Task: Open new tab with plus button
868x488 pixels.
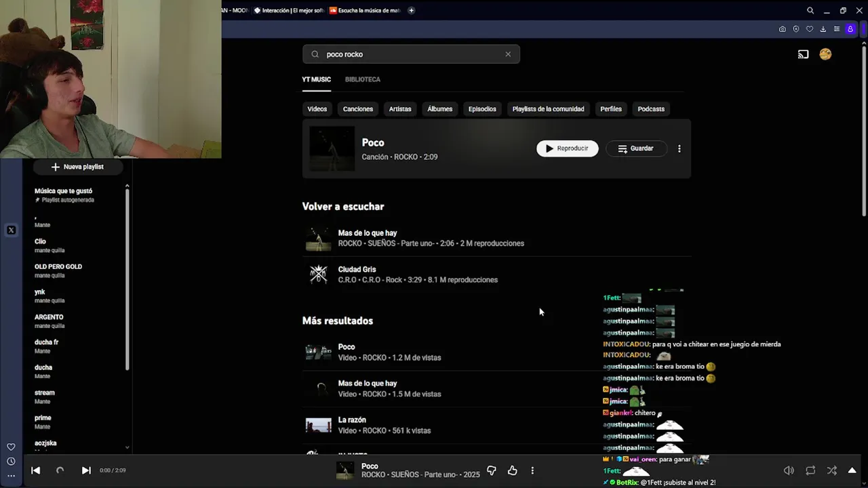Action: point(412,10)
